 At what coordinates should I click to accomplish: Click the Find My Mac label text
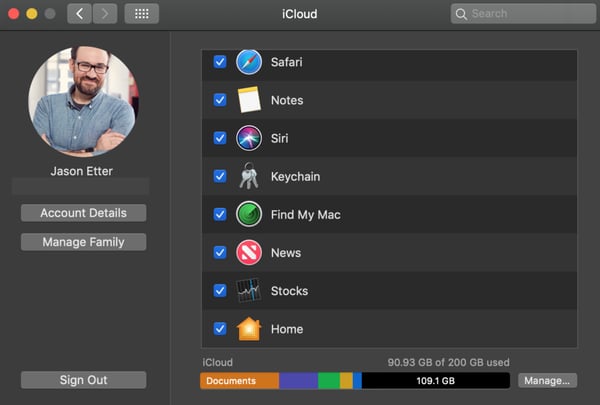pos(306,215)
